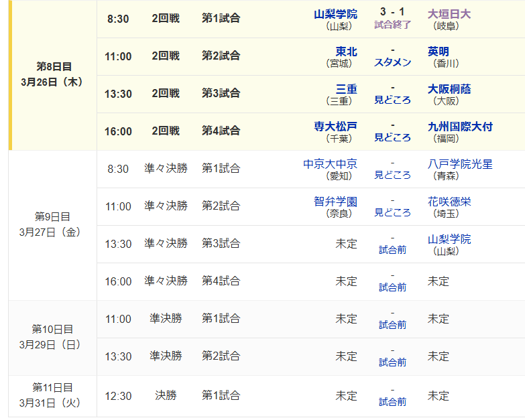Open the 試合終了 result link

coord(392,25)
